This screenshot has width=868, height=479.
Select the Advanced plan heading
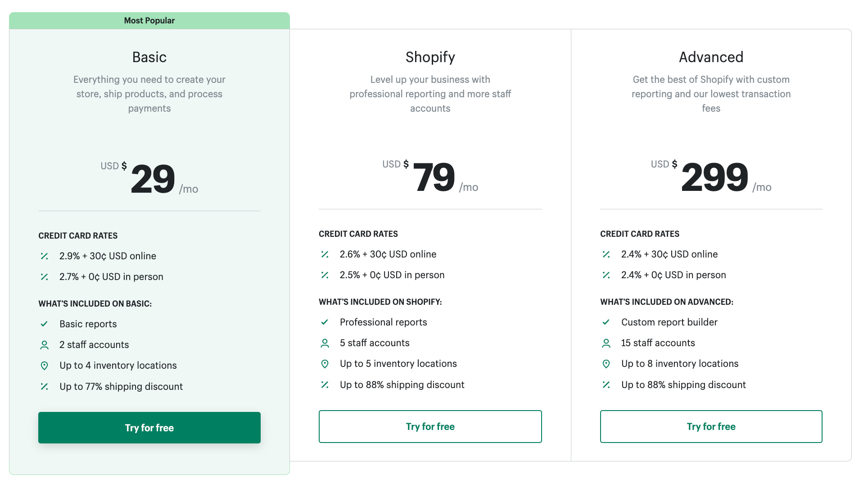pyautogui.click(x=711, y=57)
